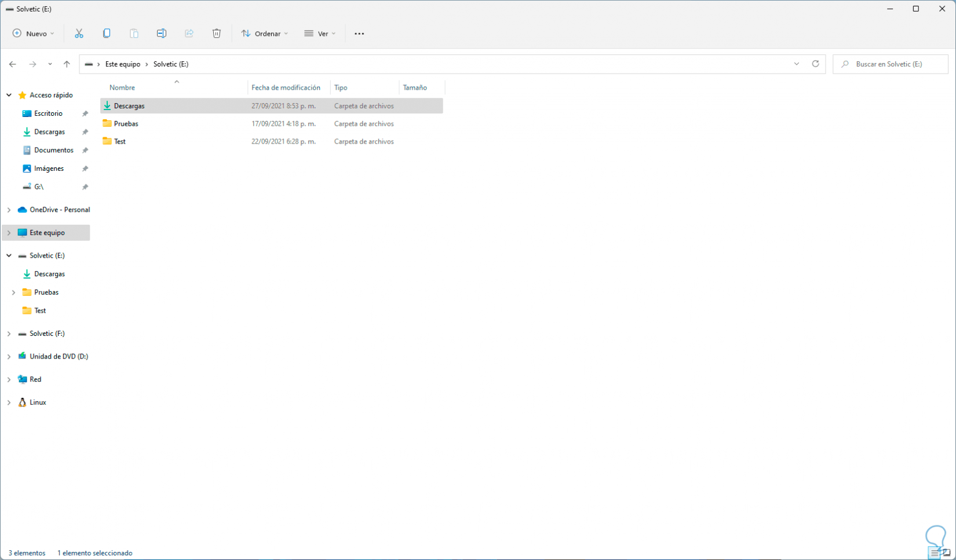The image size is (956, 560).
Task: Go back with the left arrow
Action: point(13,64)
